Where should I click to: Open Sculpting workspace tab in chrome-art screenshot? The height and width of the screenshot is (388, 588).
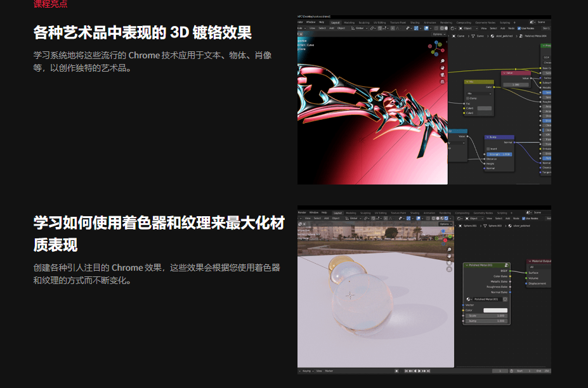363,22
